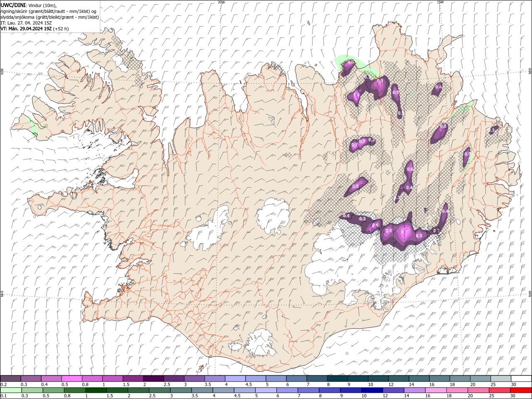Click the '1.0' snowfall value on map
This screenshot has width=532, height=399.
(356, 95)
